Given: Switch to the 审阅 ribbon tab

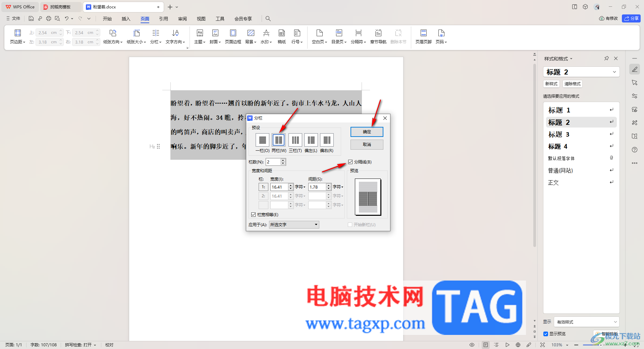Looking at the screenshot, I should coord(182,19).
